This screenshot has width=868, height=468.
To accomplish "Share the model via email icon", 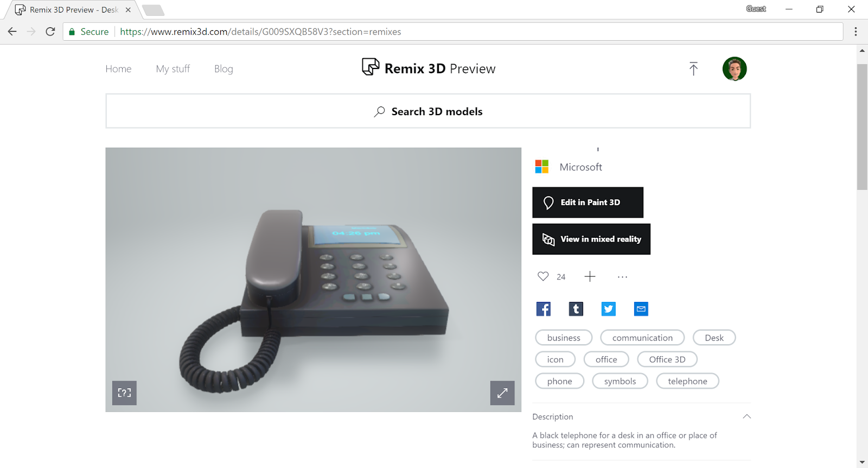I will (641, 309).
